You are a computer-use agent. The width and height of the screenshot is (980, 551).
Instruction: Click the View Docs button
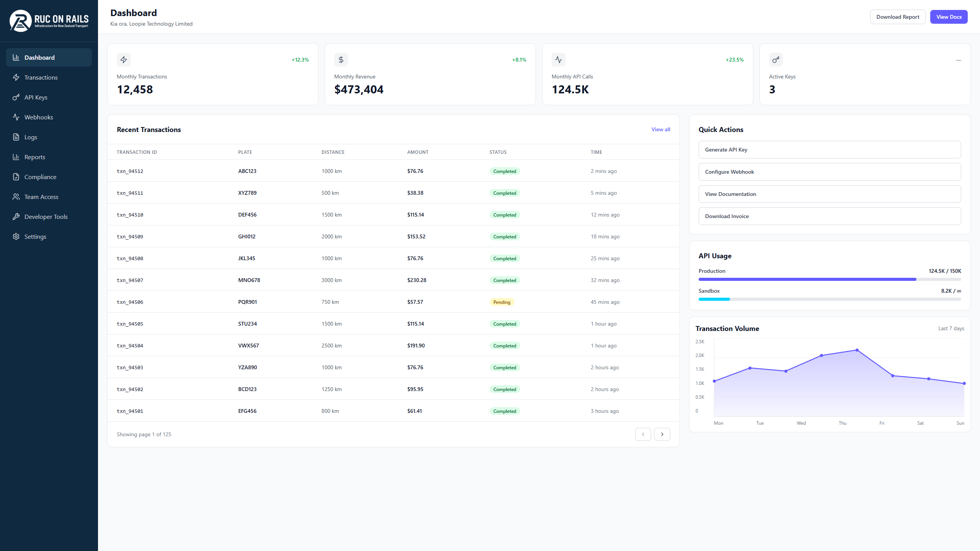click(x=949, y=16)
